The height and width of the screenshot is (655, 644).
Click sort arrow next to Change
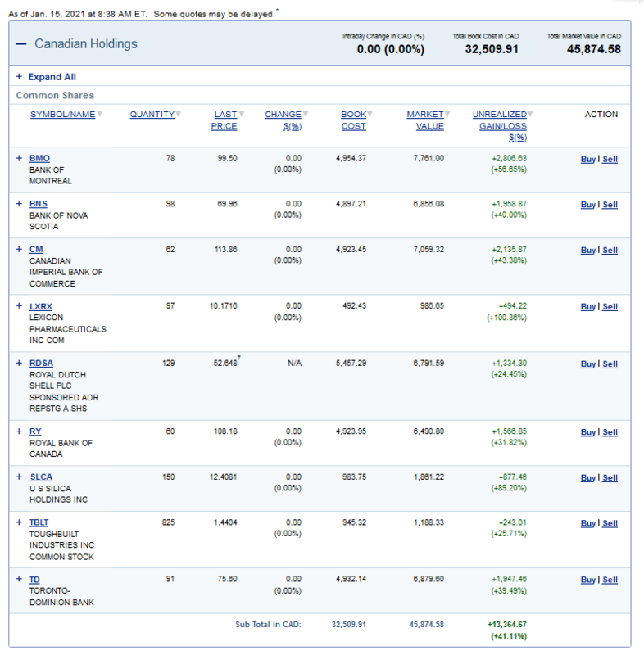coord(306,114)
